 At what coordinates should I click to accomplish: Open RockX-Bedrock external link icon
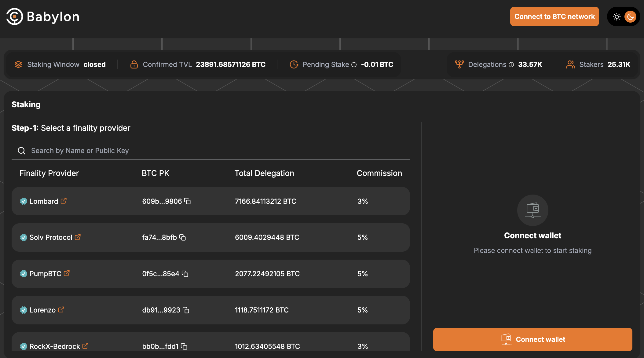pos(85,346)
